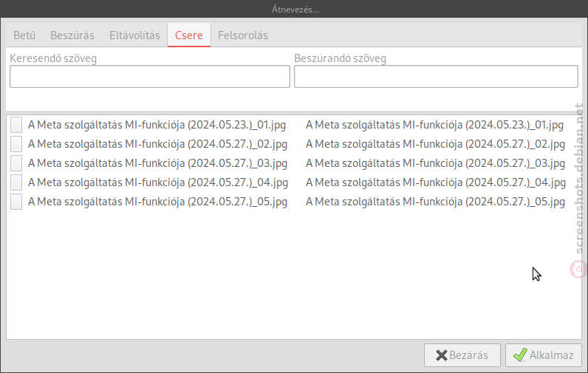This screenshot has height=373, width=588.
Task: Click the green checkmark icon on Alkalmaz
Action: [x=520, y=355]
